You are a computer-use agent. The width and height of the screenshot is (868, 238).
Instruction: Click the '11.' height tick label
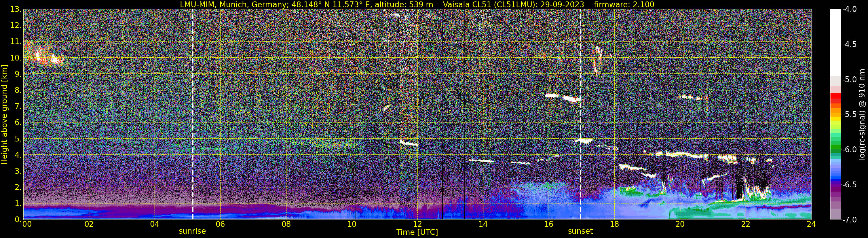pos(16,41)
